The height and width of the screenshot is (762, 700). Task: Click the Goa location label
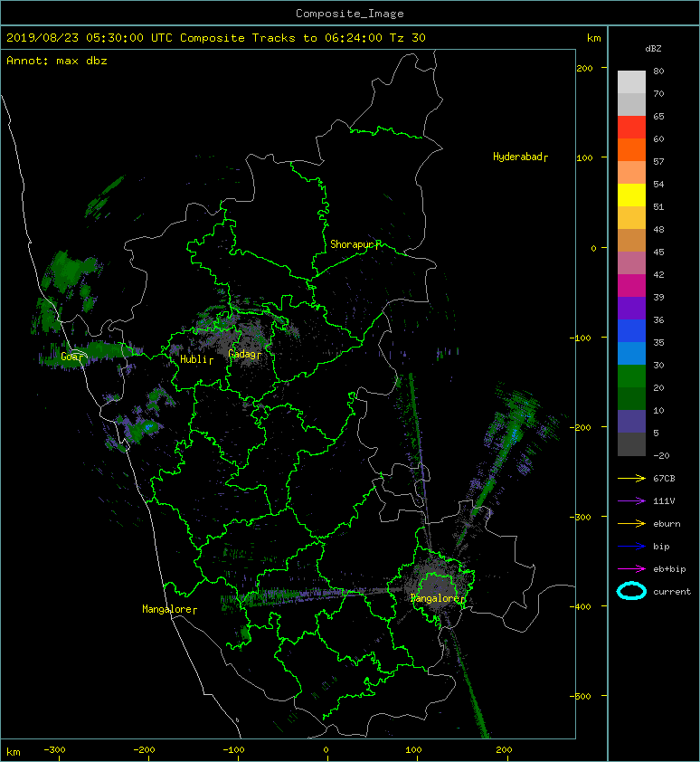tap(71, 357)
